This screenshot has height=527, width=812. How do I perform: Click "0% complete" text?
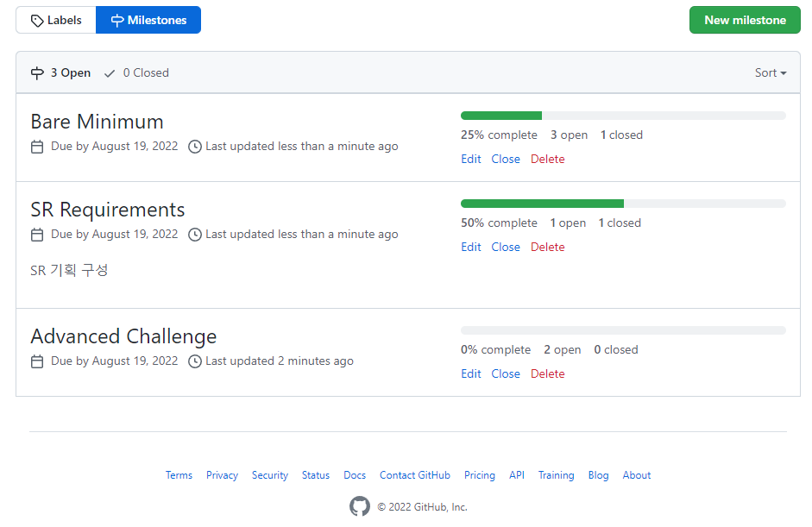pyautogui.click(x=495, y=350)
